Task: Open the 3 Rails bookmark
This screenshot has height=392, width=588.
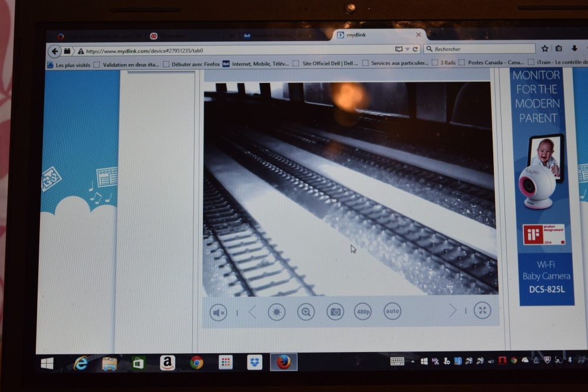Action: [443, 62]
